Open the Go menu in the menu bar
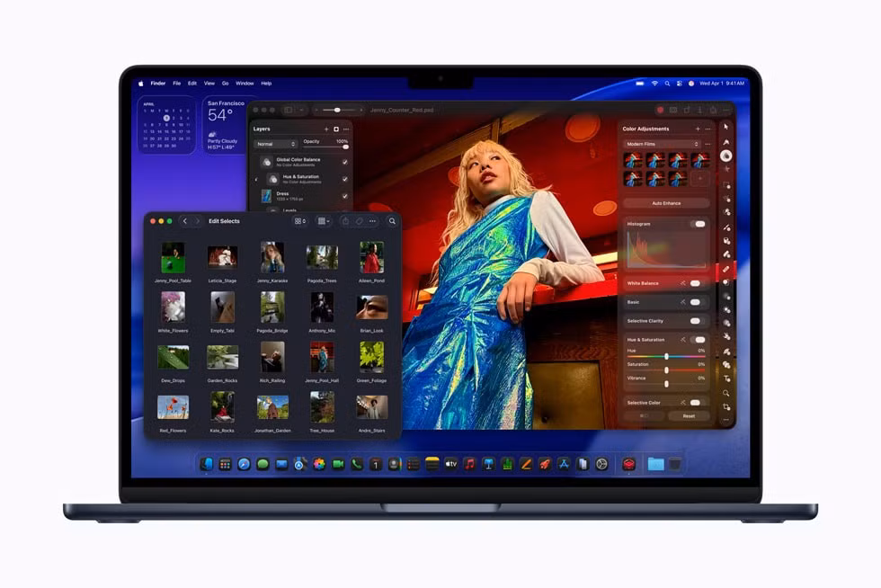Screen dimensions: 881x588 [x=226, y=83]
